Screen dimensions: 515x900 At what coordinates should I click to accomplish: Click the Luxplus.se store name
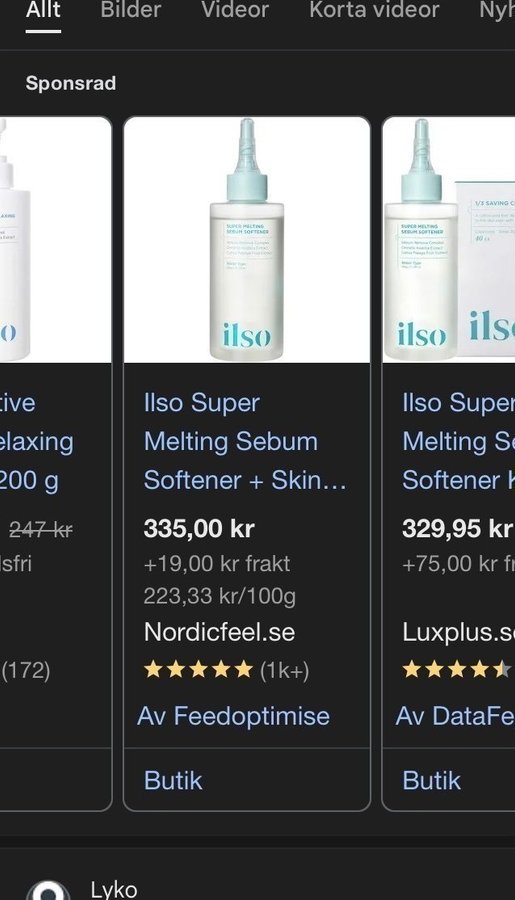(458, 633)
